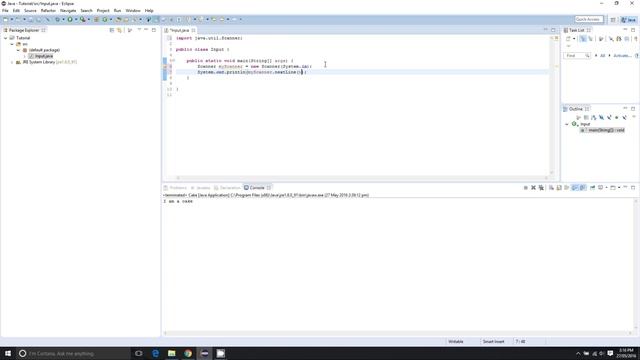
Task: Click the Find field in Task List
Action: pyautogui.click(x=576, y=56)
